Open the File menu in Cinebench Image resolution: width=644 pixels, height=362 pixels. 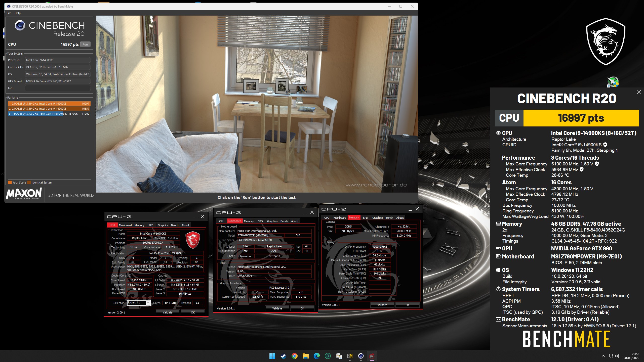pyautogui.click(x=9, y=13)
